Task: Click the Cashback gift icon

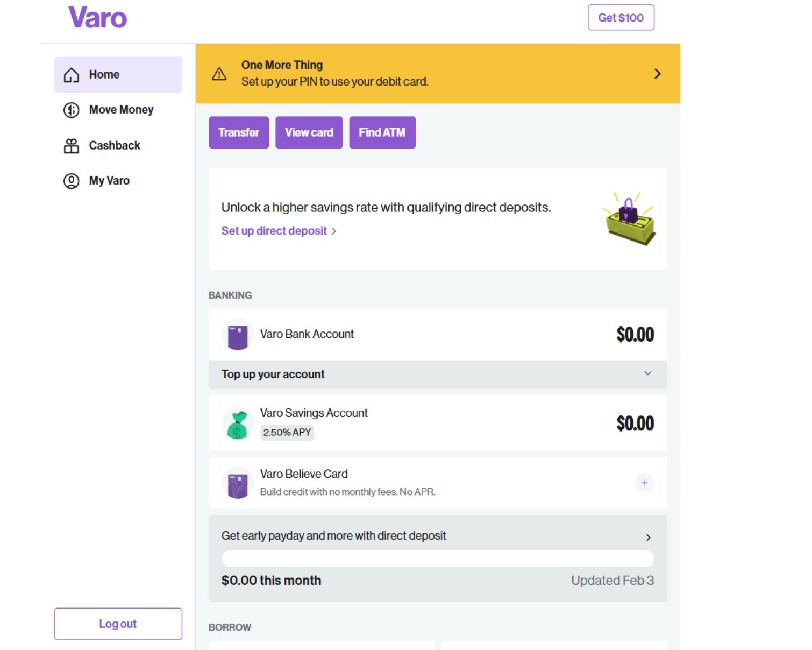Action: 71,146
